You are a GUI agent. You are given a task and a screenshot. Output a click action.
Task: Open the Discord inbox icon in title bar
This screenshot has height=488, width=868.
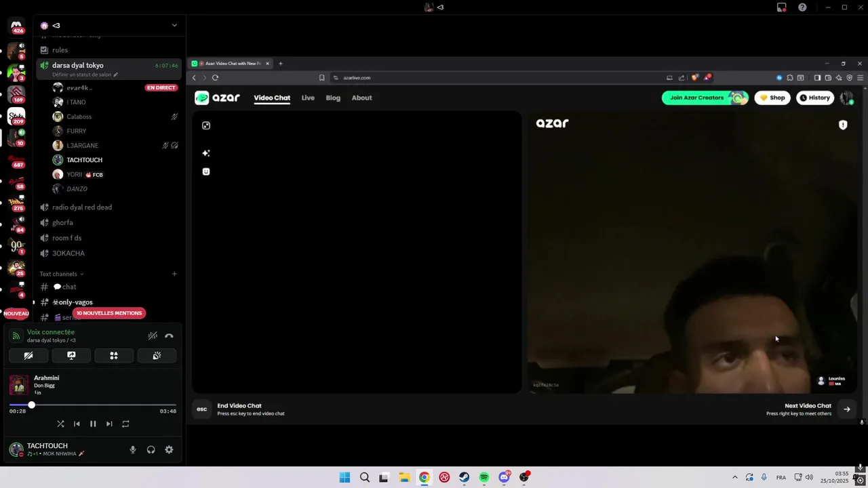click(x=781, y=7)
